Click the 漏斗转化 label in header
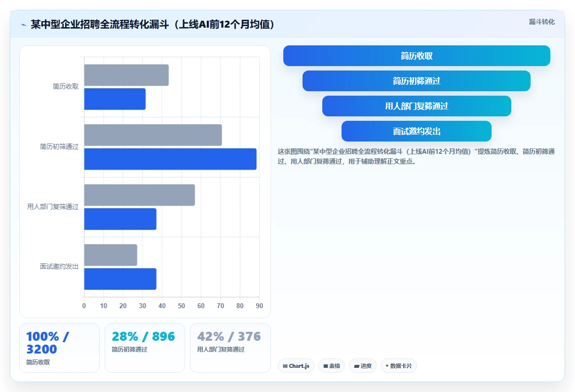The image size is (575, 392). tap(541, 22)
